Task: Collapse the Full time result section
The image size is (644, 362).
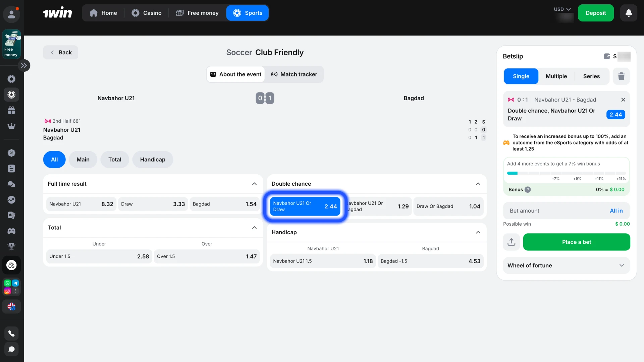Action: tap(254, 184)
